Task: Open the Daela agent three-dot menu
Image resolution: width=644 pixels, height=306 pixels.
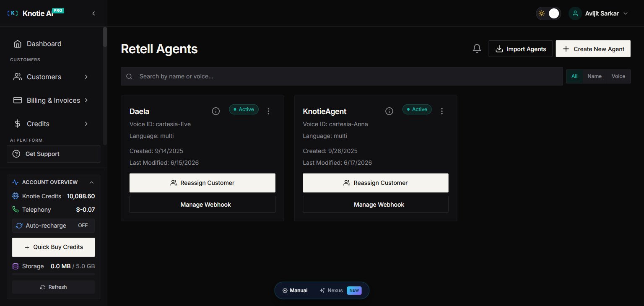Action: 269,111
